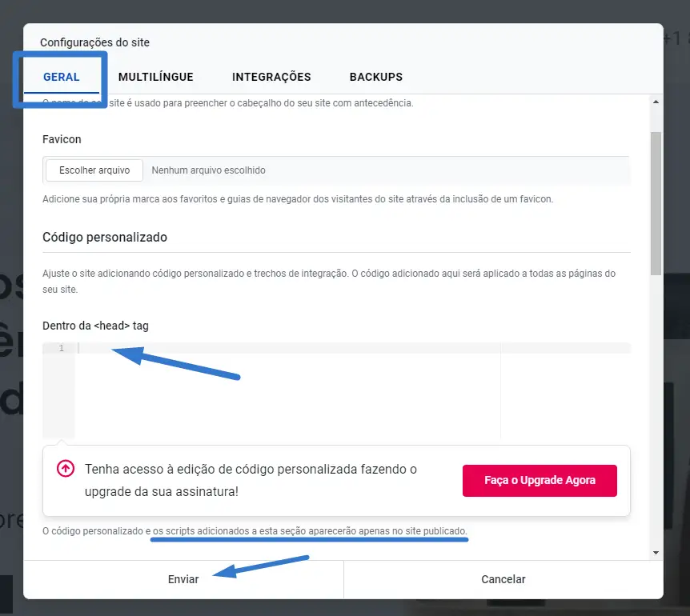Click the 'Nenhum arquivo escolhido' file text

point(209,170)
